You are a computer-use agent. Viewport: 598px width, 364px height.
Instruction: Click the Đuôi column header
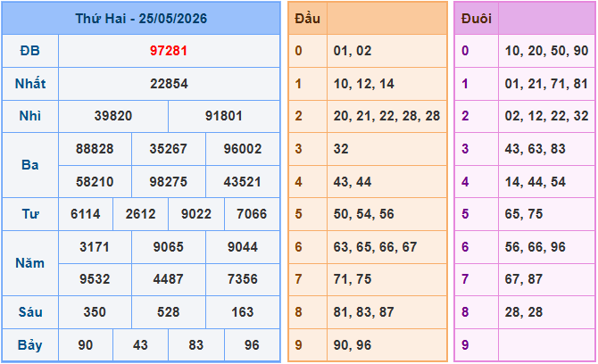(477, 19)
